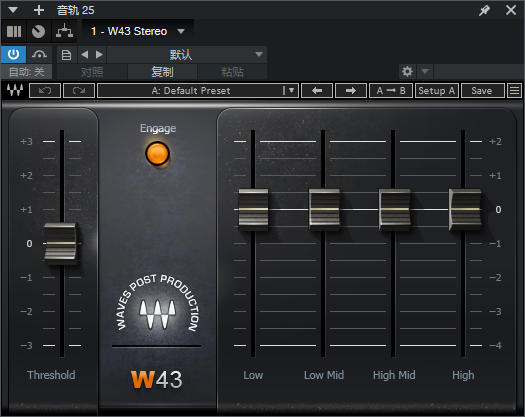Expand the arrow beside the gear icon
Viewport: 525px width, 417px height.
(x=425, y=71)
